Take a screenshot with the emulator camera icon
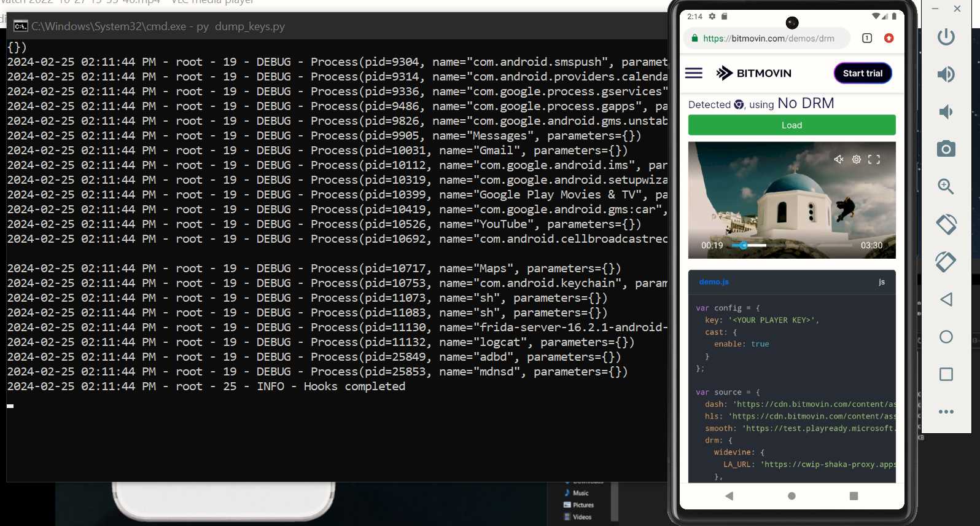980x526 pixels. [946, 149]
